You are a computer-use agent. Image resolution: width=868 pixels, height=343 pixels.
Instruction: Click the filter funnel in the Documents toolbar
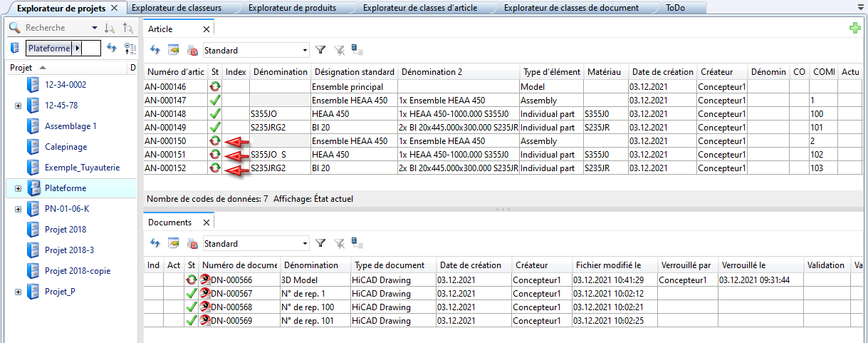[x=320, y=244]
